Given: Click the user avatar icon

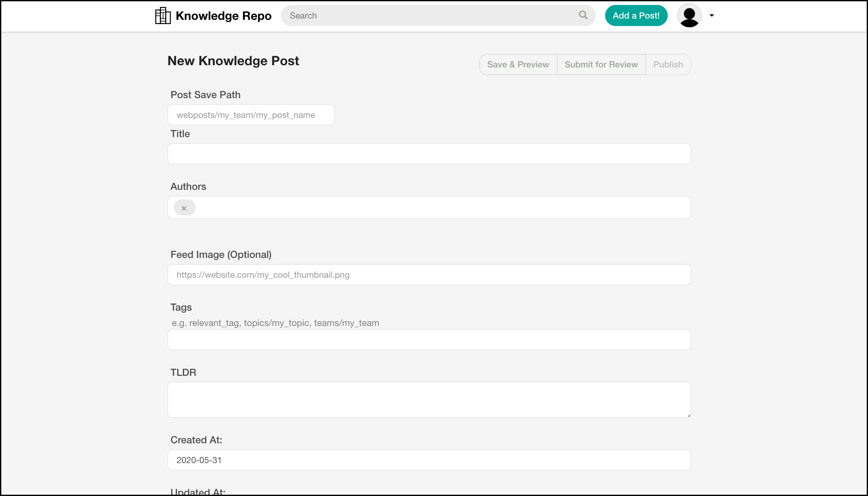Looking at the screenshot, I should 689,16.
